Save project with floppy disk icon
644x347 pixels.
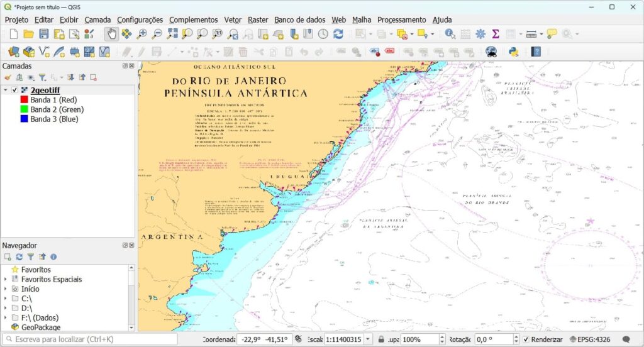pyautogui.click(x=43, y=34)
